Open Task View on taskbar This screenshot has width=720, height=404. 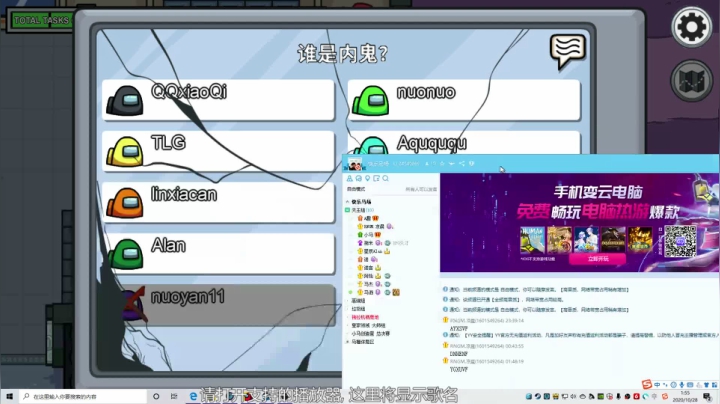(174, 396)
